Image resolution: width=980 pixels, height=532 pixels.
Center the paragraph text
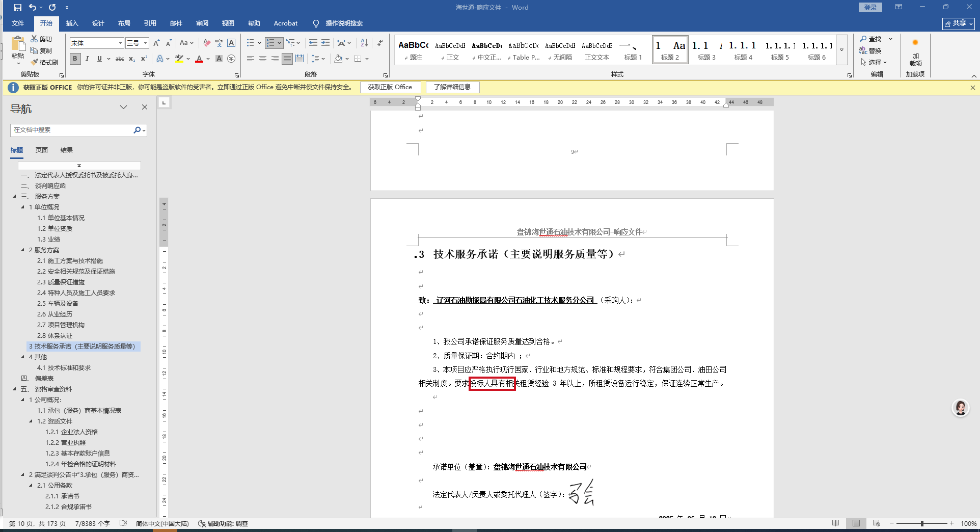[263, 59]
